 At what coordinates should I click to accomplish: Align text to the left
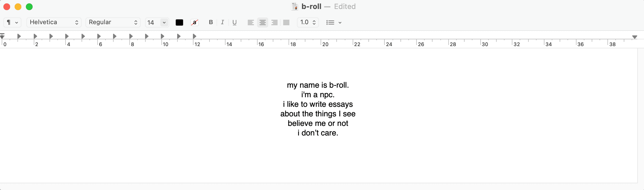251,22
